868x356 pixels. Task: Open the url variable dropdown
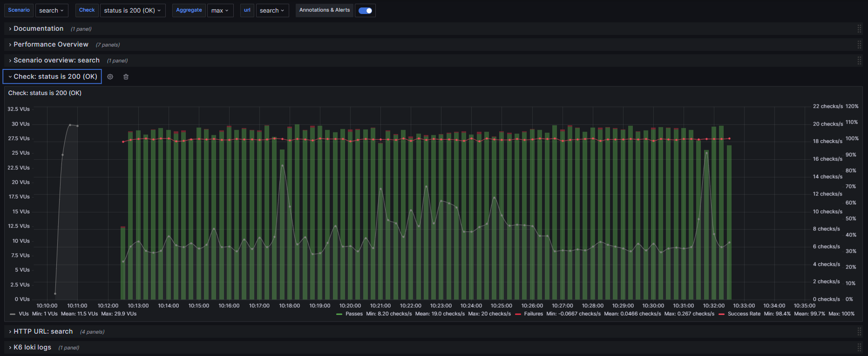272,11
